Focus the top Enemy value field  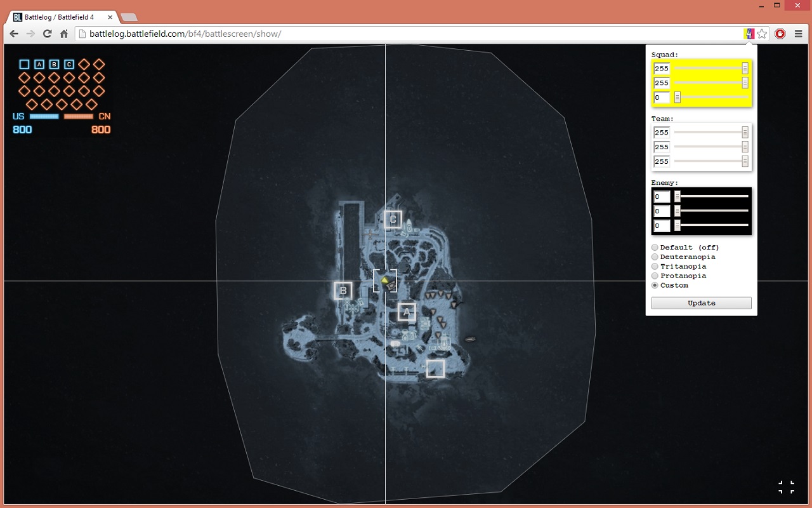pos(662,196)
